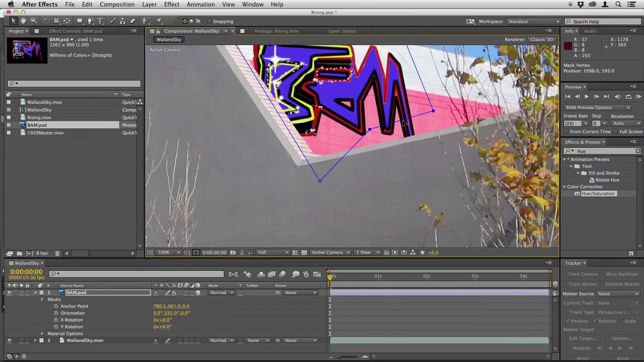Expand the Masks property group
This screenshot has width=644, height=362.
click(x=42, y=299)
